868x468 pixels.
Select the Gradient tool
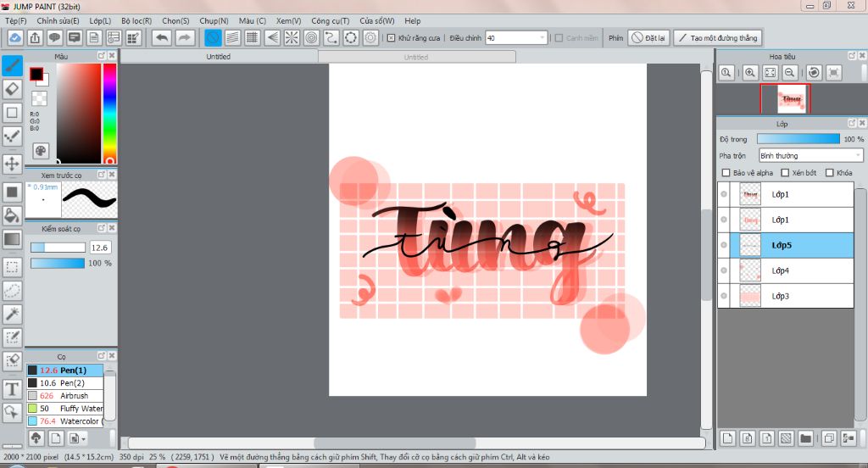[x=12, y=239]
